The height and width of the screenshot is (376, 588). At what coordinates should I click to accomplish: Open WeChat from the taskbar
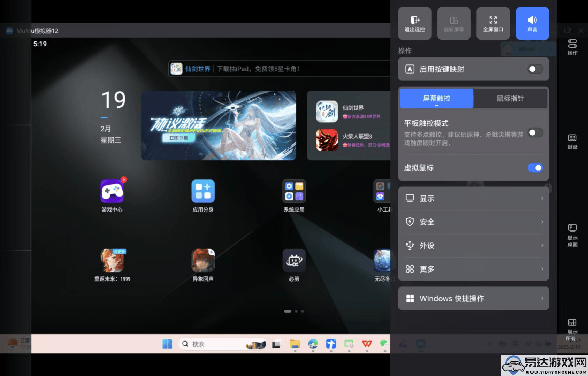pyautogui.click(x=384, y=344)
